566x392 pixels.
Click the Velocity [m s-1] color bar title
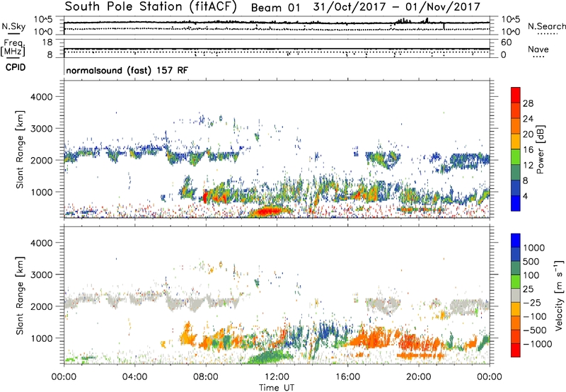pyautogui.click(x=559, y=295)
